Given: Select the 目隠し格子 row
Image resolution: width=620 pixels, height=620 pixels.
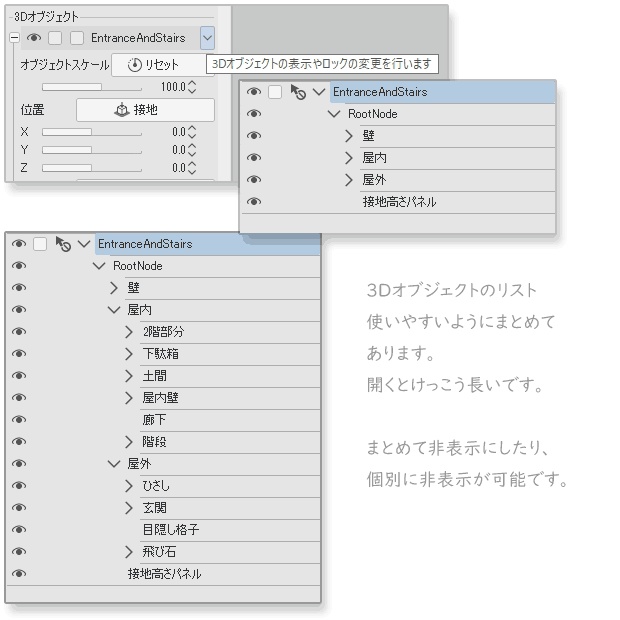Looking at the screenshot, I should pos(230,529).
